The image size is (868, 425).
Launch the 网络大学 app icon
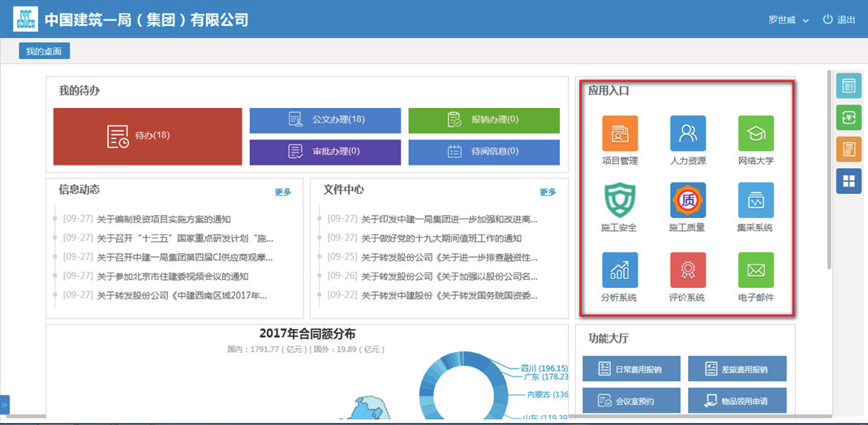pyautogui.click(x=755, y=134)
